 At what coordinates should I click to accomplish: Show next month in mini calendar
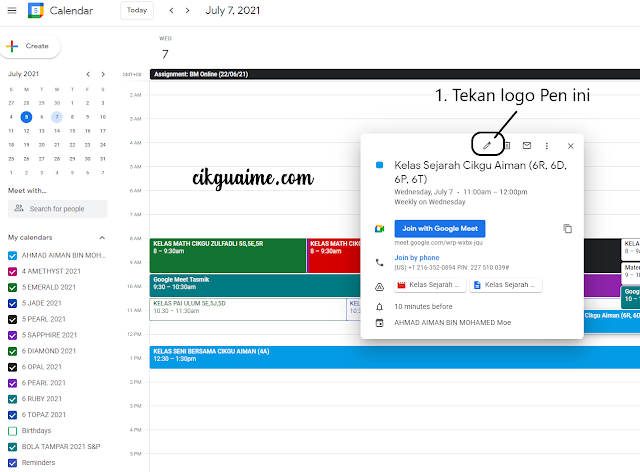coord(104,73)
